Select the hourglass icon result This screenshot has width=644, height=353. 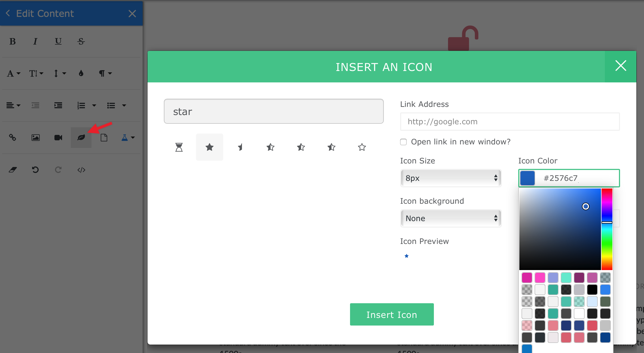(x=179, y=147)
